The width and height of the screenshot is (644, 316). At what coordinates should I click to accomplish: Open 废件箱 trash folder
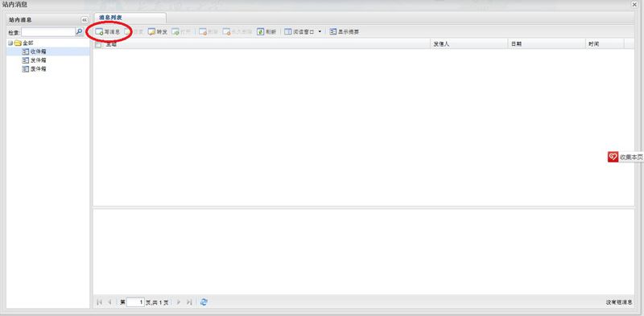(38, 69)
